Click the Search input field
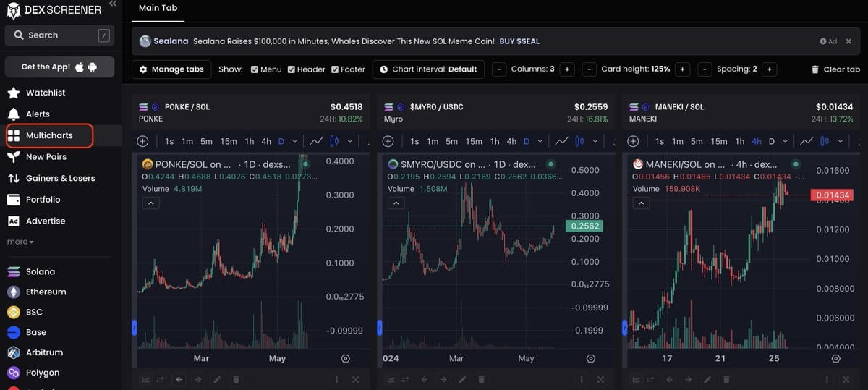 pyautogui.click(x=59, y=35)
